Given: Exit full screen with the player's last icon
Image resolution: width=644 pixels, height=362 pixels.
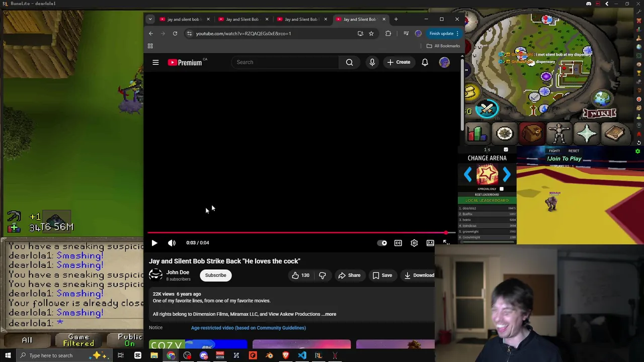Looking at the screenshot, I should (x=446, y=243).
